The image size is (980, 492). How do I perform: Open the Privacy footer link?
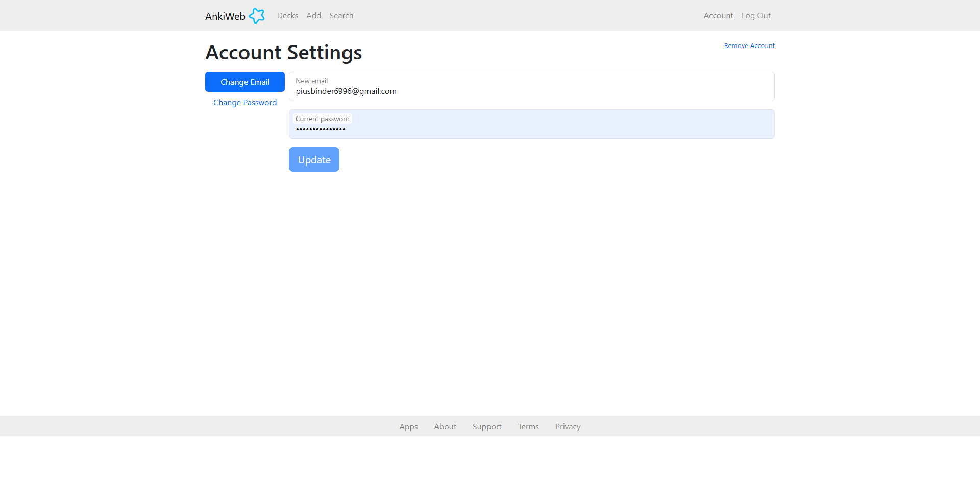tap(568, 427)
